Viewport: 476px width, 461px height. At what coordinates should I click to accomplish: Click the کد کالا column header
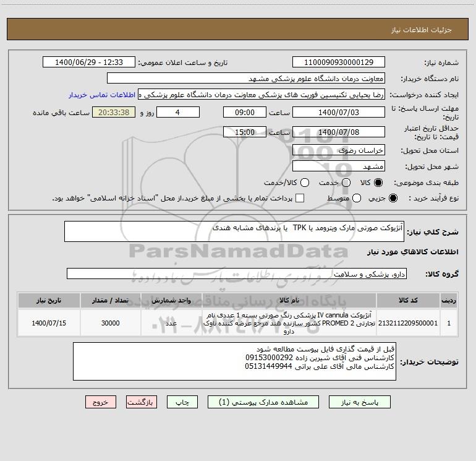[x=408, y=301]
